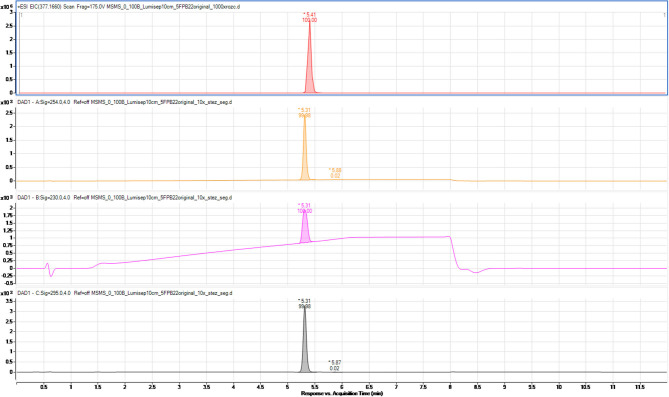
Task: Click the magenta baseline dip near 8.5 min
Action: (476, 272)
